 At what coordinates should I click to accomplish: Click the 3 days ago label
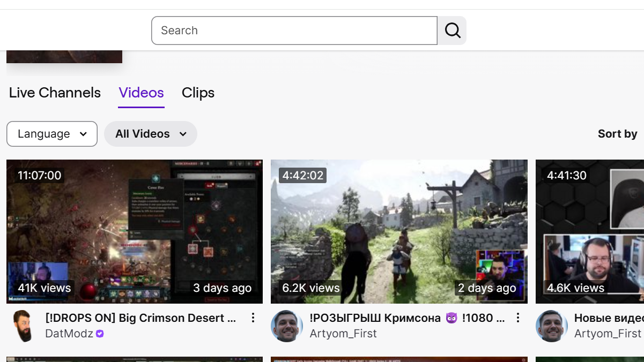[223, 288]
